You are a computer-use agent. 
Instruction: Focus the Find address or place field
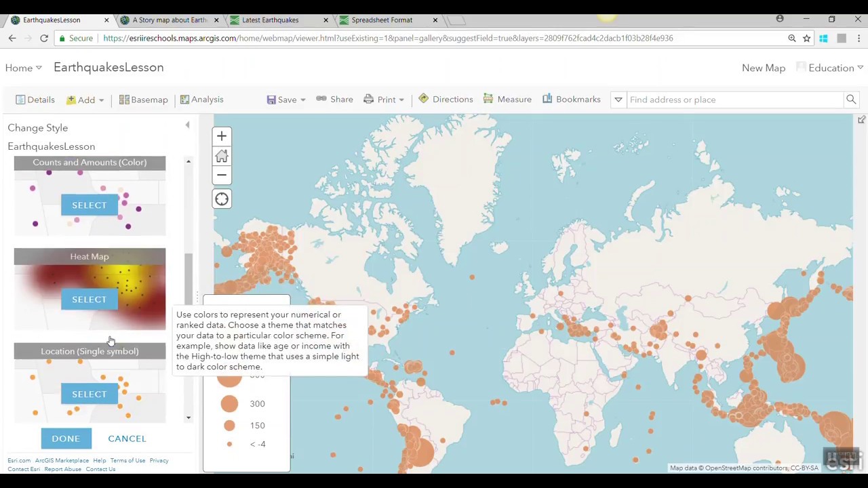(735, 100)
